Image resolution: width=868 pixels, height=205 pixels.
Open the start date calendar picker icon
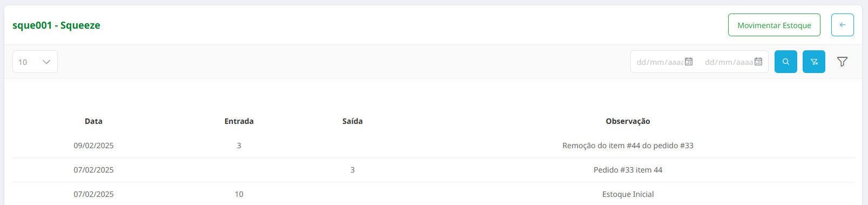[689, 62]
